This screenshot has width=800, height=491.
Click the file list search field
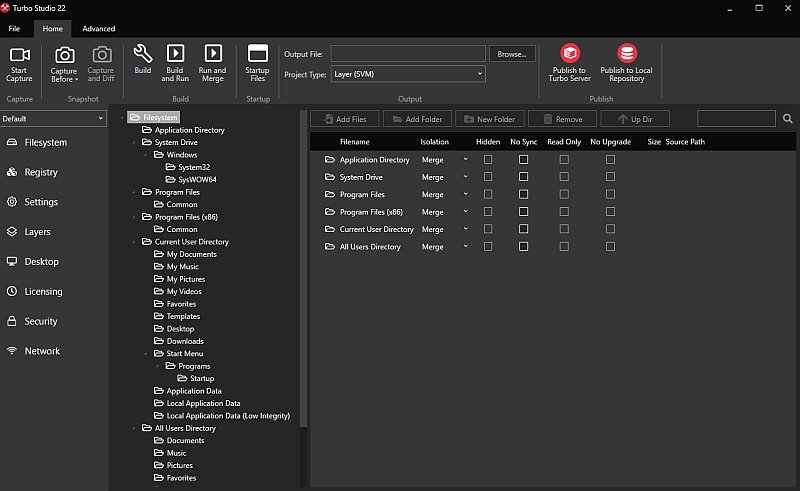click(x=736, y=119)
